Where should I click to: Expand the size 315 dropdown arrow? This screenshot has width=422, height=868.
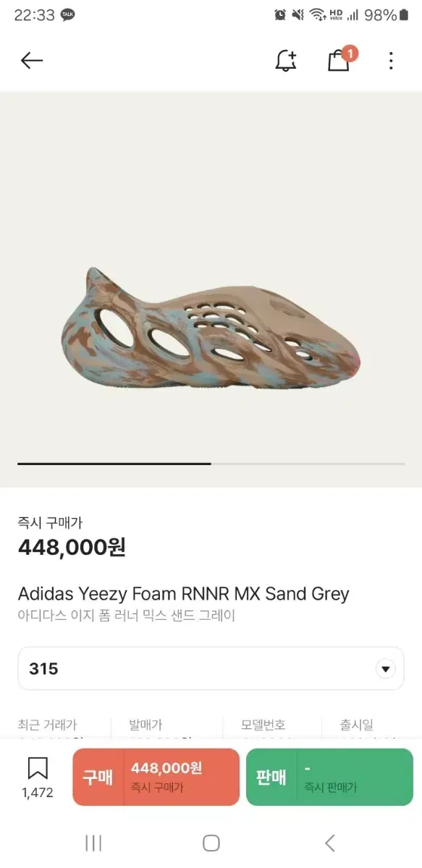(386, 669)
